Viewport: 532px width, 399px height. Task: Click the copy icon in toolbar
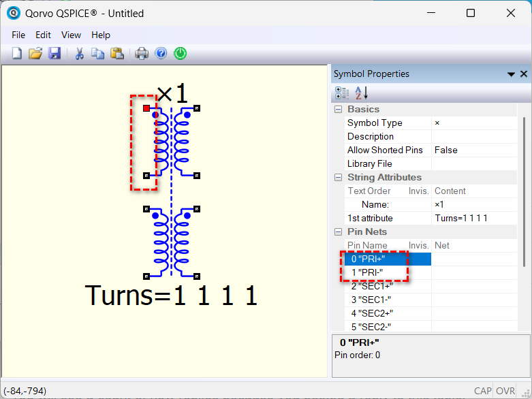click(98, 53)
